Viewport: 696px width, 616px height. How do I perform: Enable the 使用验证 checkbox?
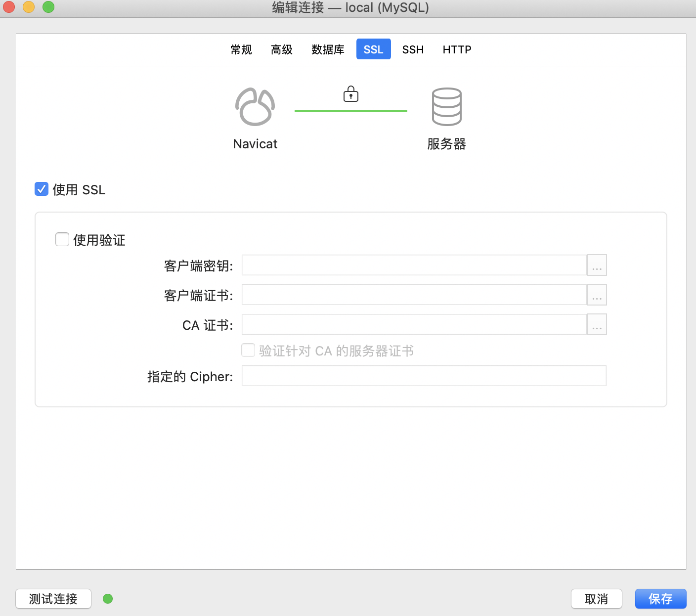(x=62, y=239)
